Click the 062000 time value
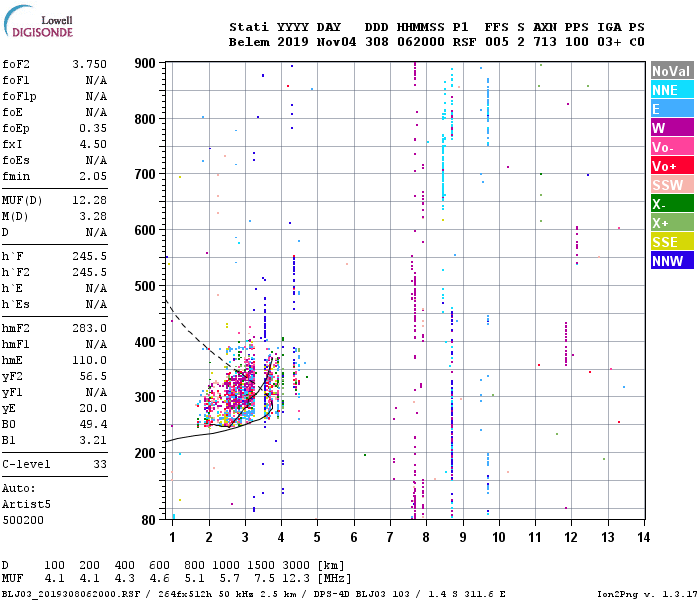The height and width of the screenshot is (600, 700). point(421,42)
